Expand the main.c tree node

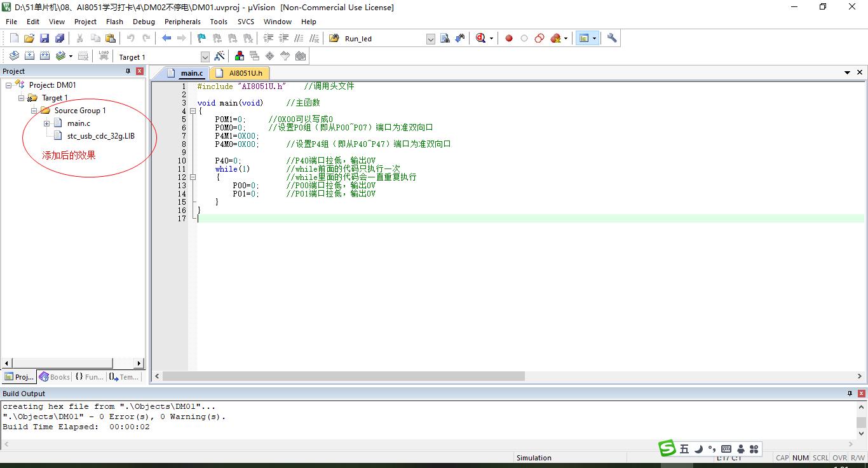[47, 123]
